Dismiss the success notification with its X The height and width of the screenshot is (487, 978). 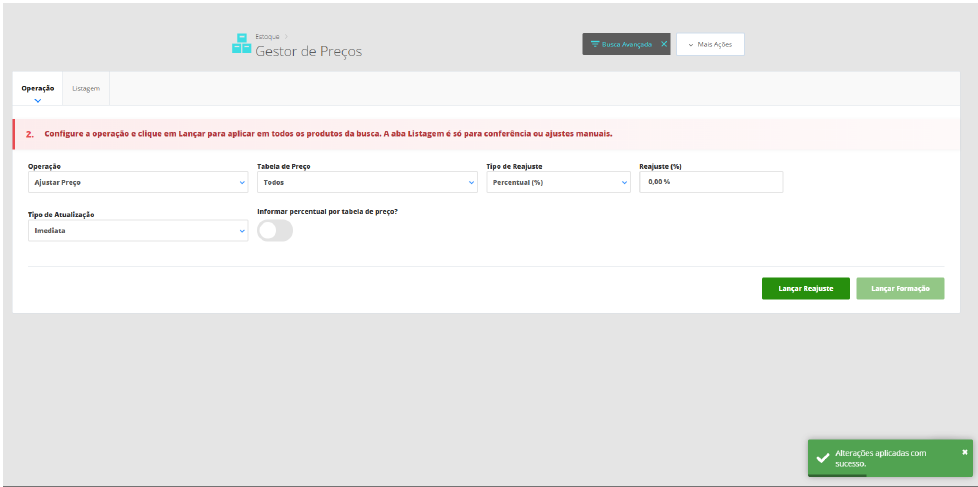pos(964,451)
